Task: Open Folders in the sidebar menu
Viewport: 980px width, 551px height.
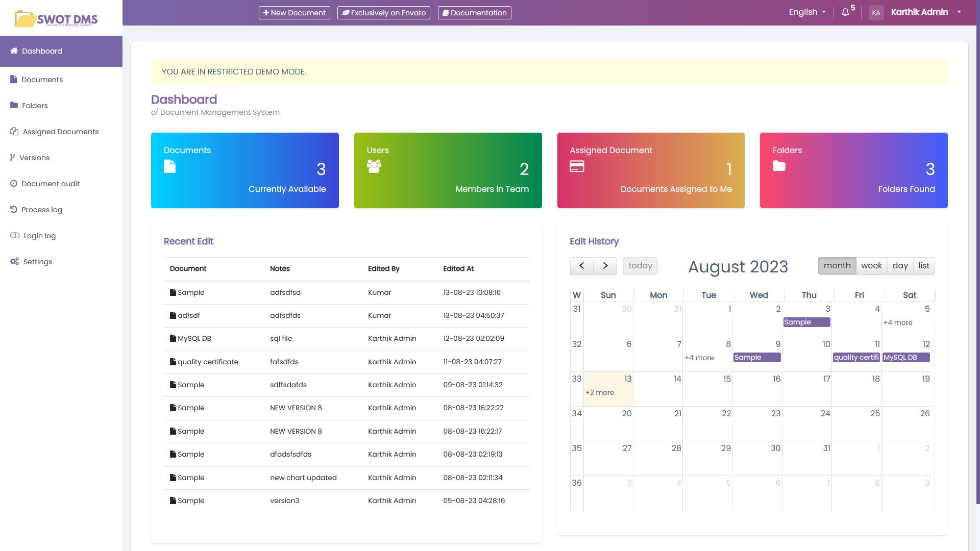Action: 35,106
